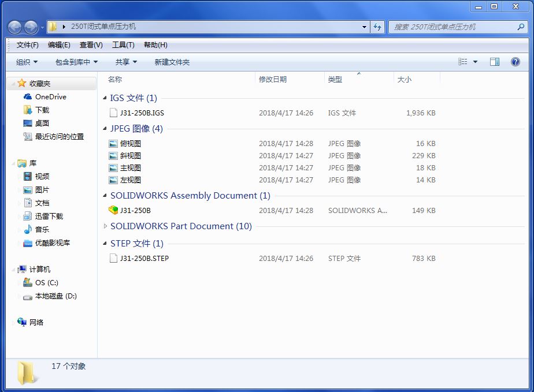The height and width of the screenshot is (392, 534).
Task: Collapse the JPEG 图像 group
Action: 105,129
